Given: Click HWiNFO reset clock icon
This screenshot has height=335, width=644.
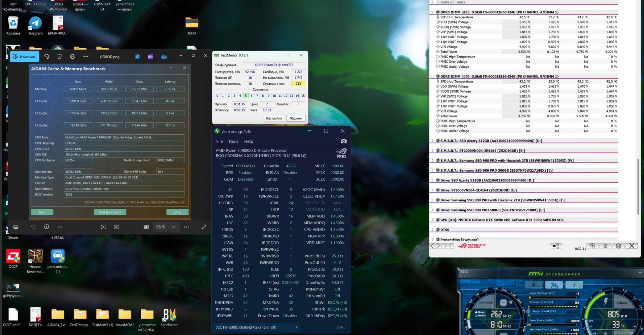Looking at the screenshot, I should point(592,246).
